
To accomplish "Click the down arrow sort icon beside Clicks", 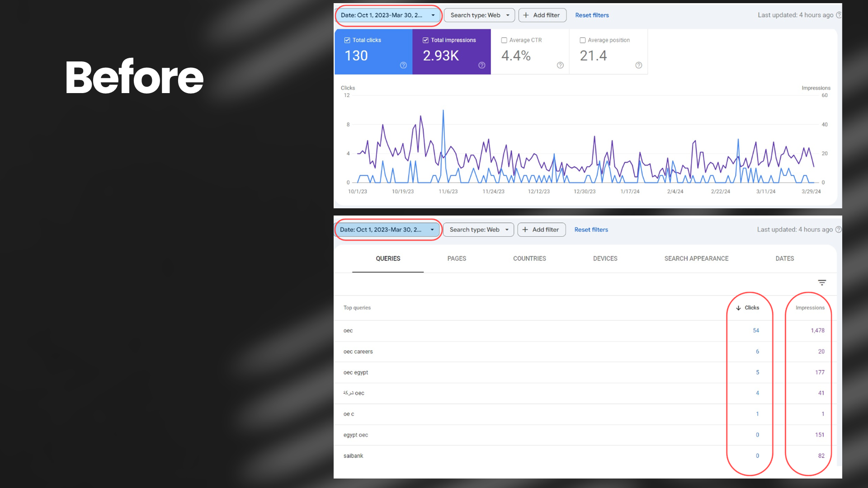I will click(738, 308).
